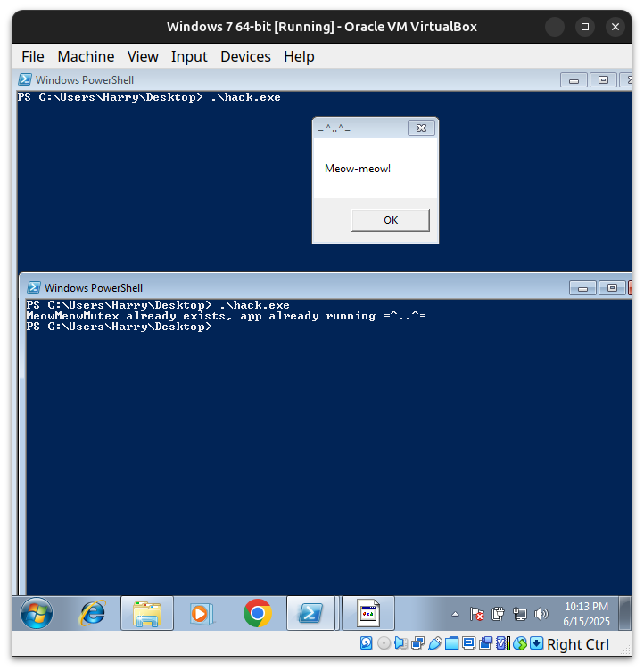Maximize the VirtualBox VM window

(x=585, y=27)
